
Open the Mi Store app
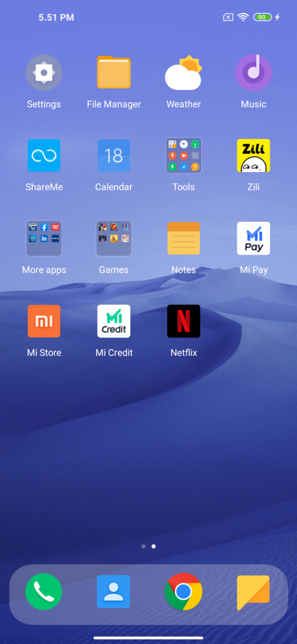tap(44, 321)
